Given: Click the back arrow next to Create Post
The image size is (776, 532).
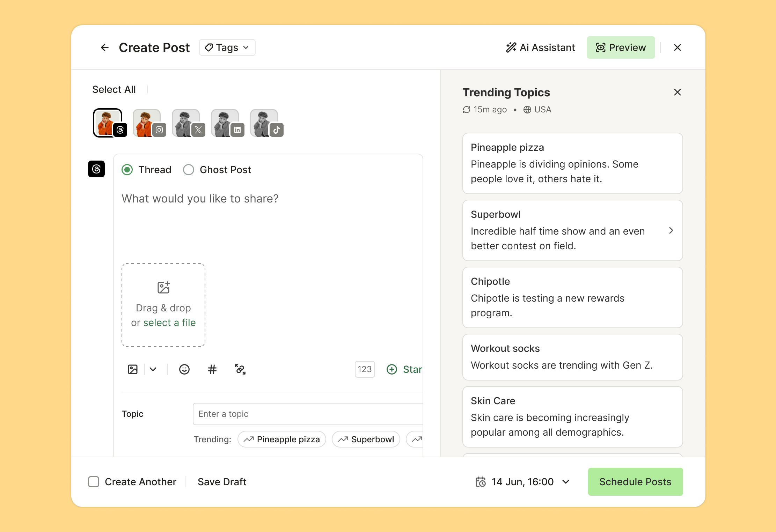Looking at the screenshot, I should (104, 47).
